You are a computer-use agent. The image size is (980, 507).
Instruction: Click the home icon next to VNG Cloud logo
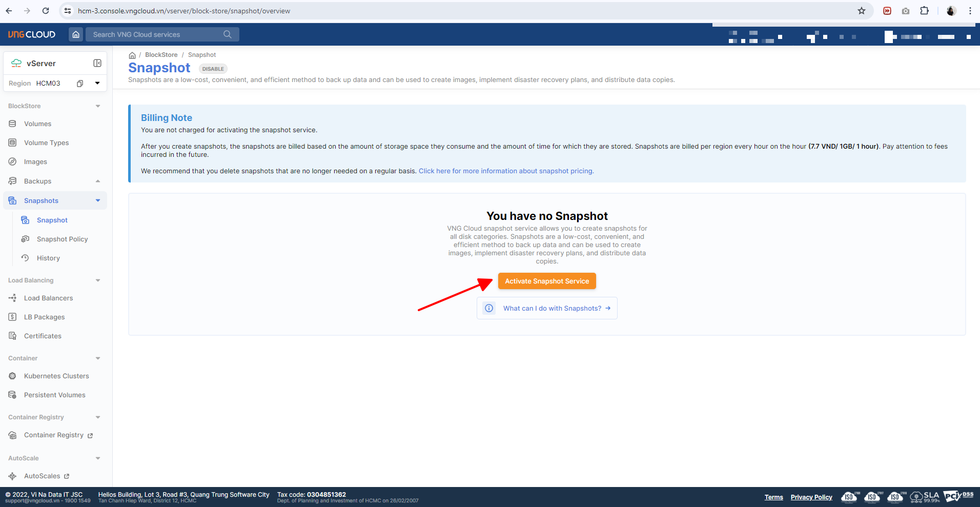point(76,34)
